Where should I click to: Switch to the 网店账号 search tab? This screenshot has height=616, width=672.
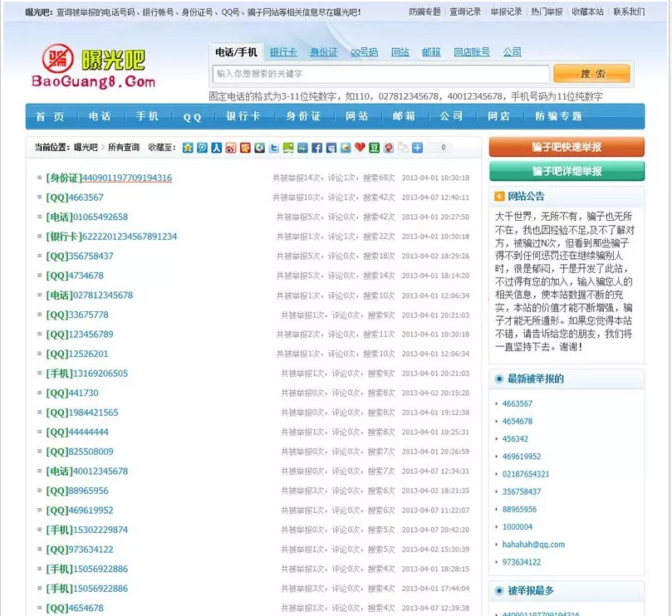[472, 52]
